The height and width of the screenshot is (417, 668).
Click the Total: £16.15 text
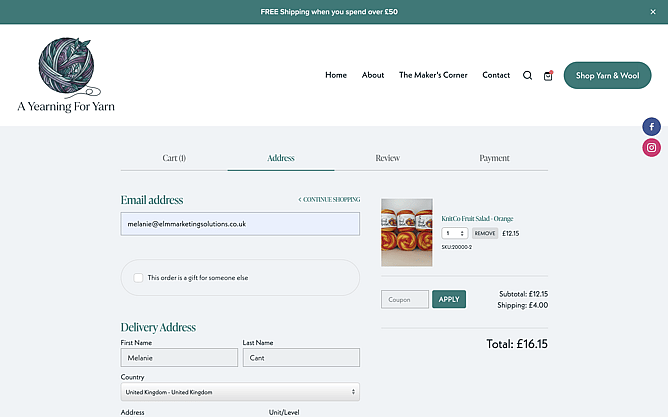click(517, 344)
